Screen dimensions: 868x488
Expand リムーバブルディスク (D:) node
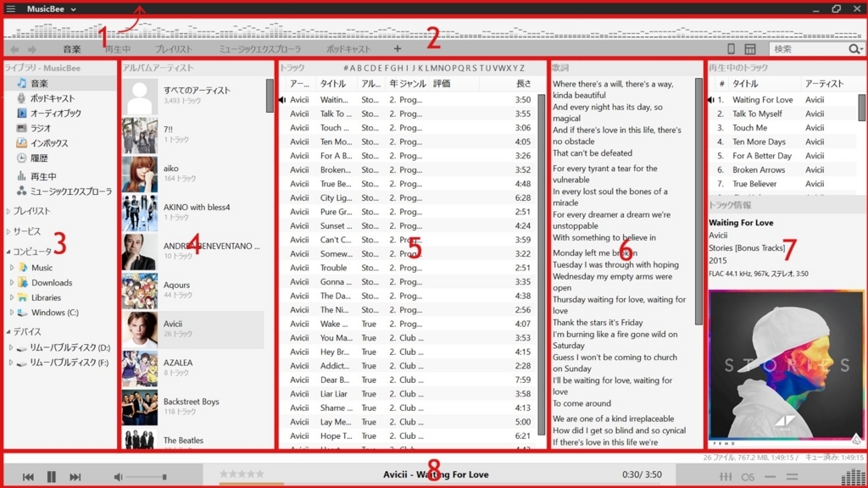10,347
